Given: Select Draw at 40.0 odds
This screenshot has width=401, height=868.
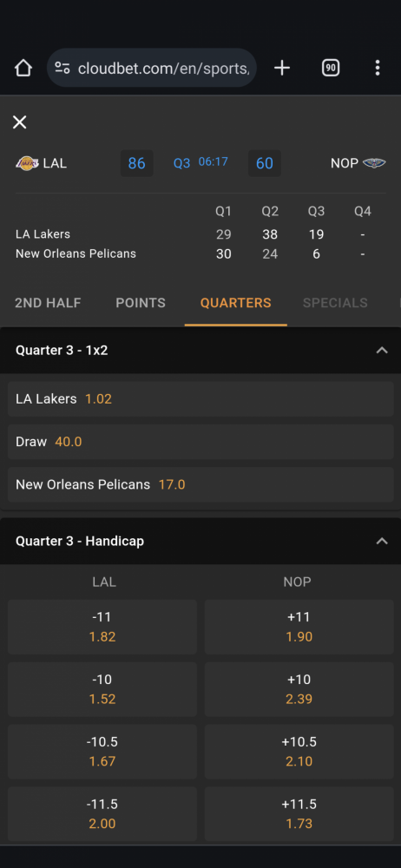Looking at the screenshot, I should pyautogui.click(x=200, y=442).
